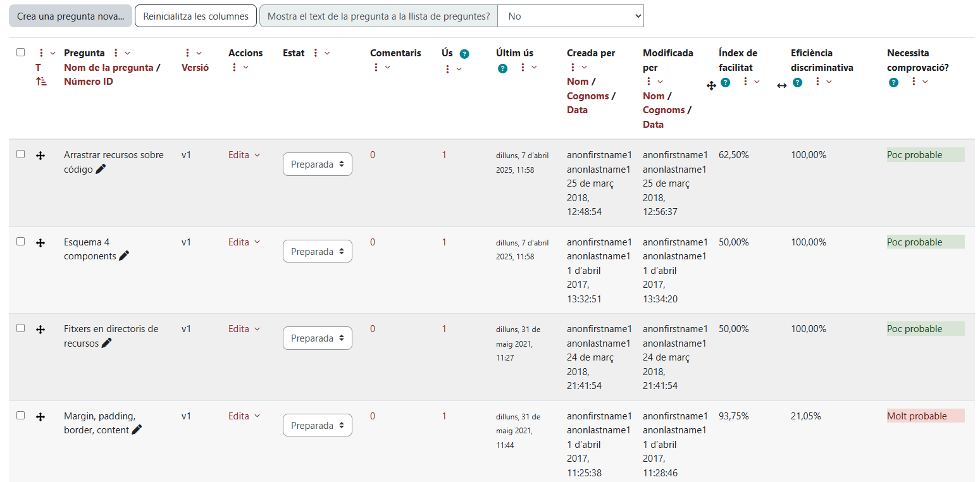980x482 pixels.
Task: Click three-dot menu in Estat column header
Action: coord(316,53)
